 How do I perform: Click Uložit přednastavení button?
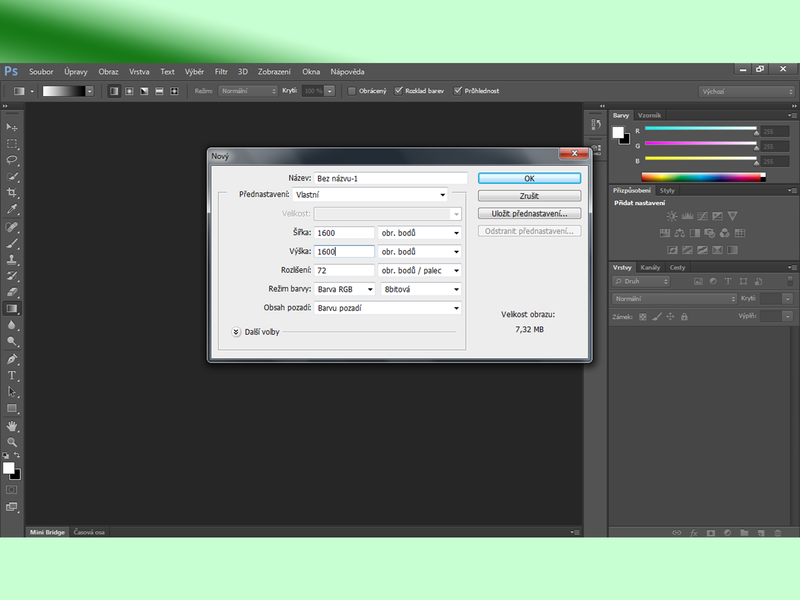point(529,214)
